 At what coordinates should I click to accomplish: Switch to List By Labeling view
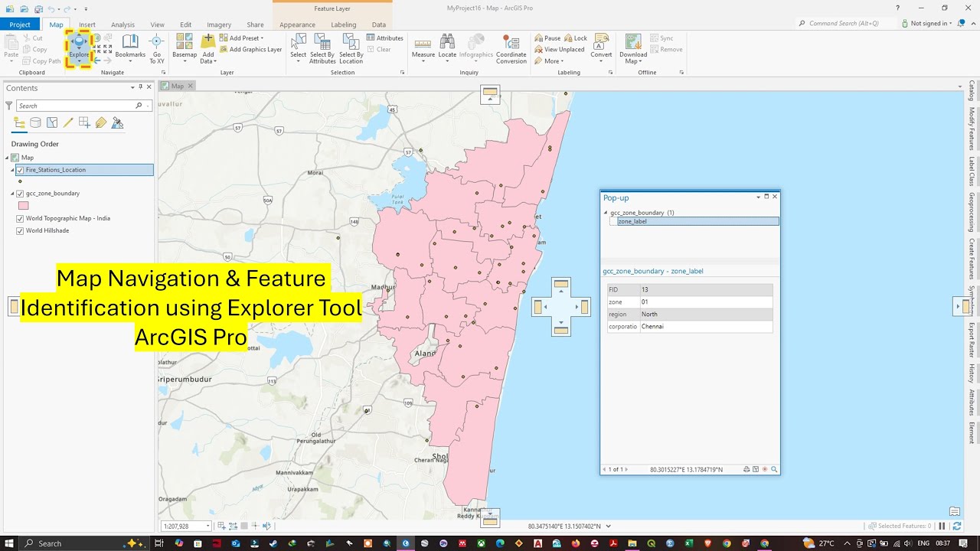point(101,122)
